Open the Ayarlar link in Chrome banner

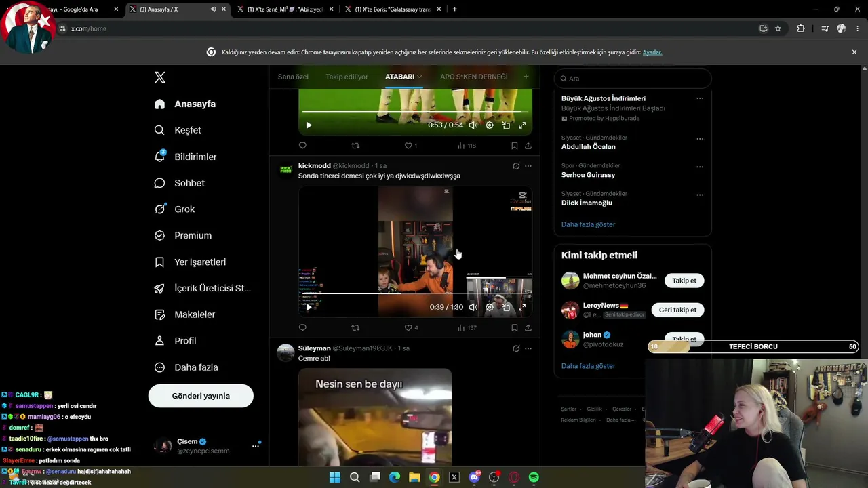click(x=652, y=52)
